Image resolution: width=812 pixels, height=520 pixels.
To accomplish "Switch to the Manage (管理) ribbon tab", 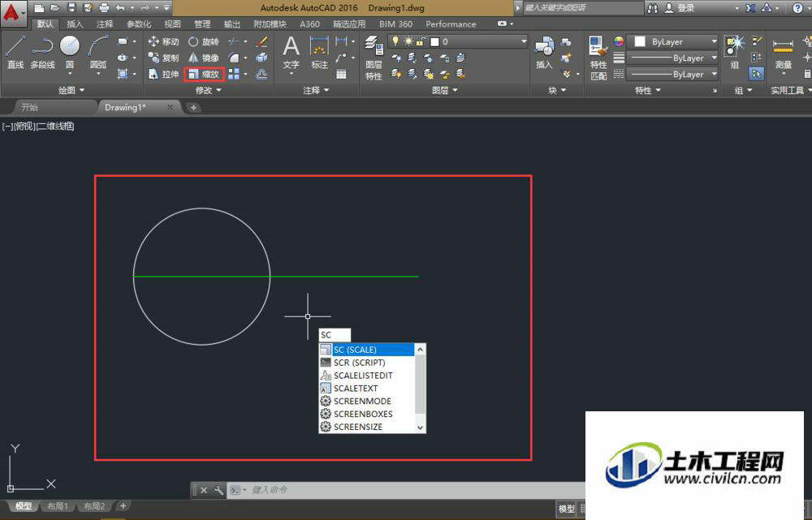I will pyautogui.click(x=202, y=24).
